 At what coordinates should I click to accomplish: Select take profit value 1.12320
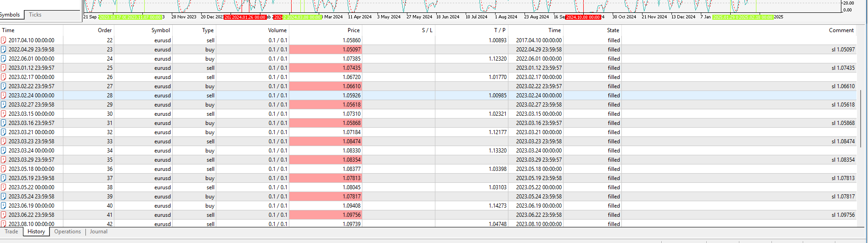tap(497, 59)
